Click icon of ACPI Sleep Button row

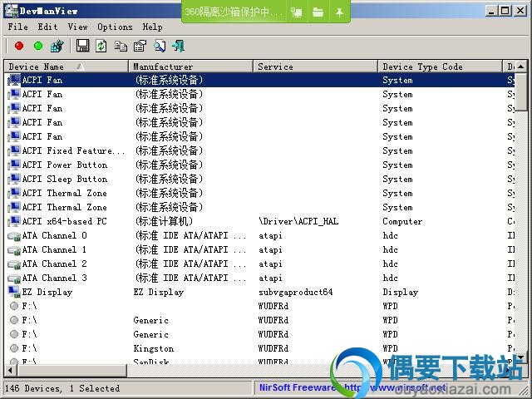pos(14,180)
